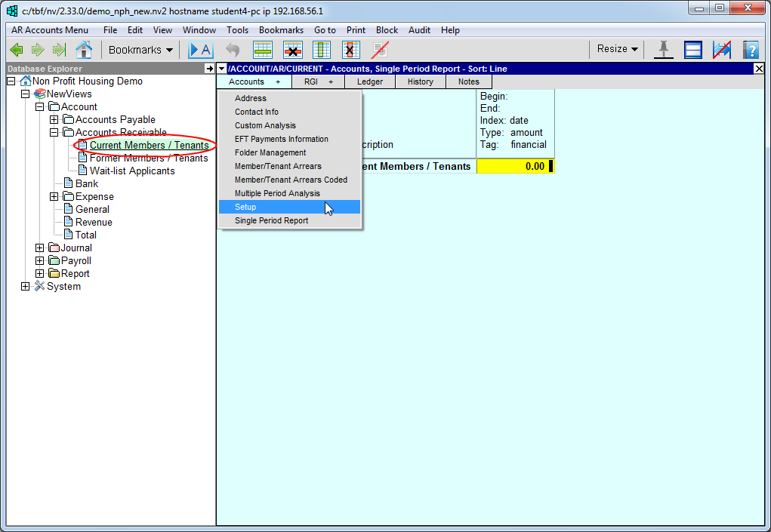
Task: Click the green back arrow icon
Action: (17, 50)
